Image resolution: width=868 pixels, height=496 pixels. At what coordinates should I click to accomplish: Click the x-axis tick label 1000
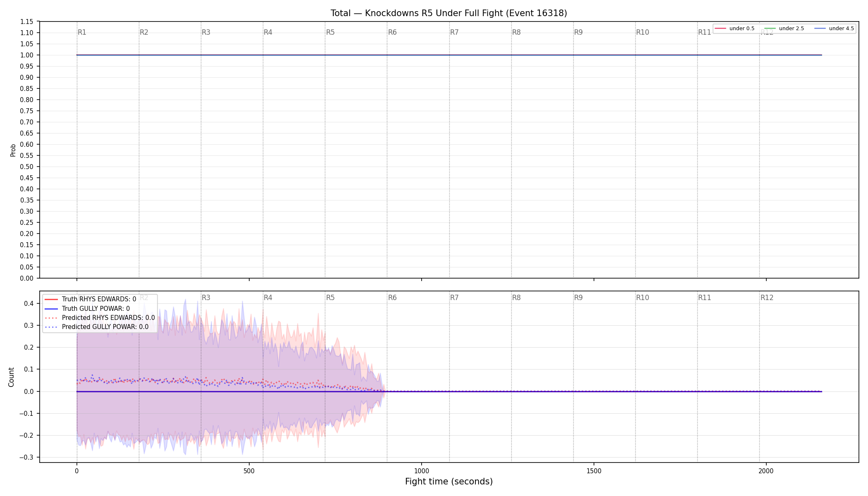point(422,471)
